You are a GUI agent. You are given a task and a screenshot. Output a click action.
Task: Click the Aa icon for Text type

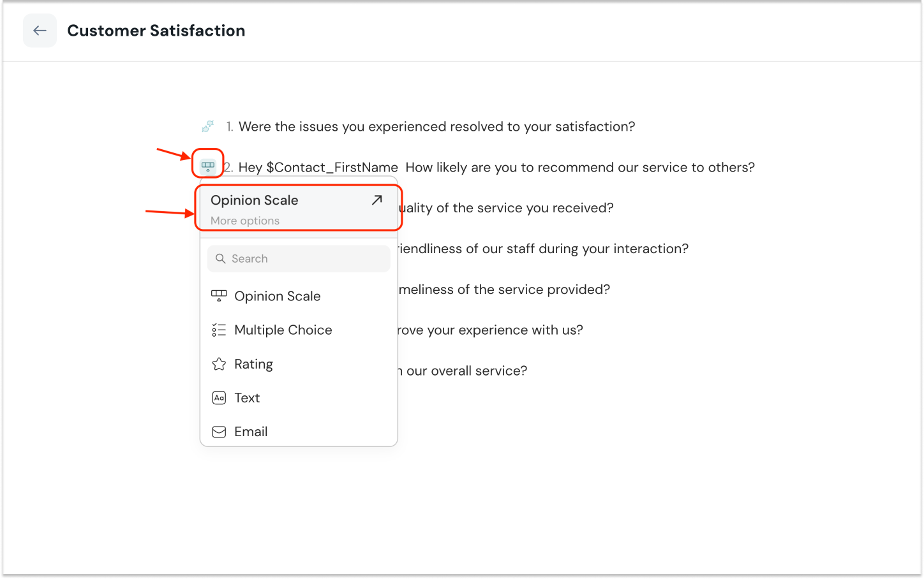[219, 398]
